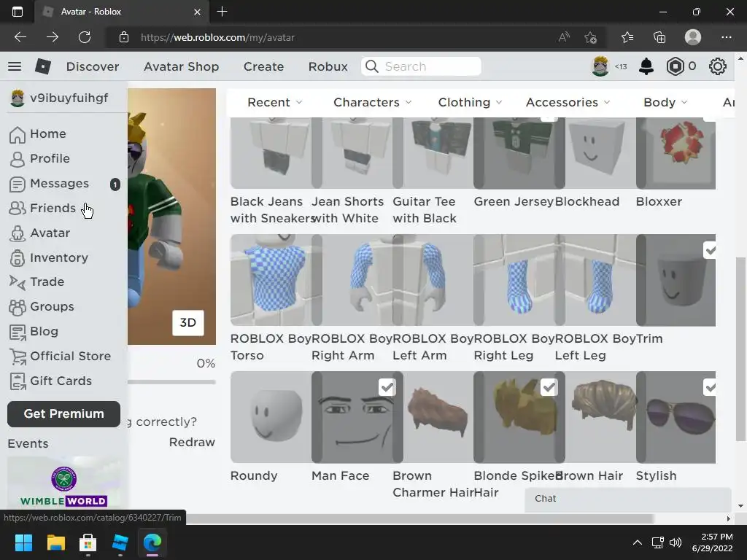Open the v9ibuyfuihgf username link
The height and width of the screenshot is (560, 747).
click(69, 98)
